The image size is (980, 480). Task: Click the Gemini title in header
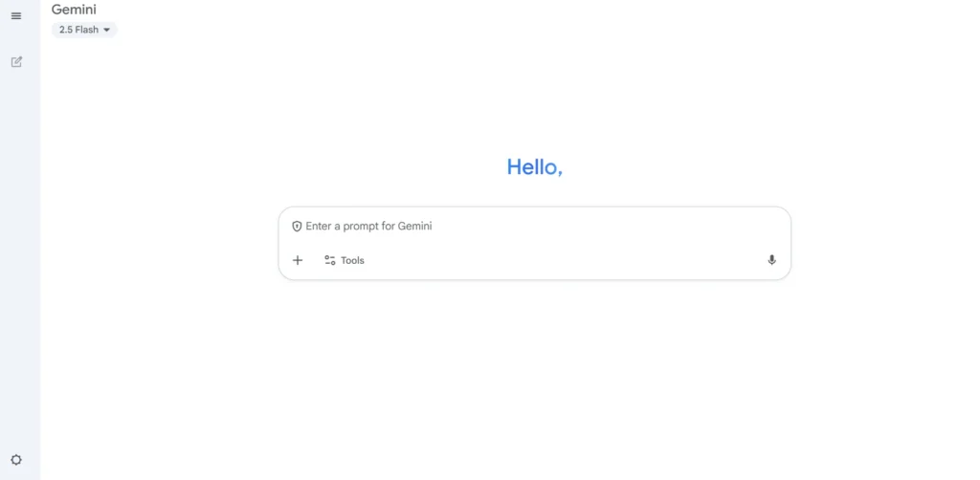[x=74, y=10]
